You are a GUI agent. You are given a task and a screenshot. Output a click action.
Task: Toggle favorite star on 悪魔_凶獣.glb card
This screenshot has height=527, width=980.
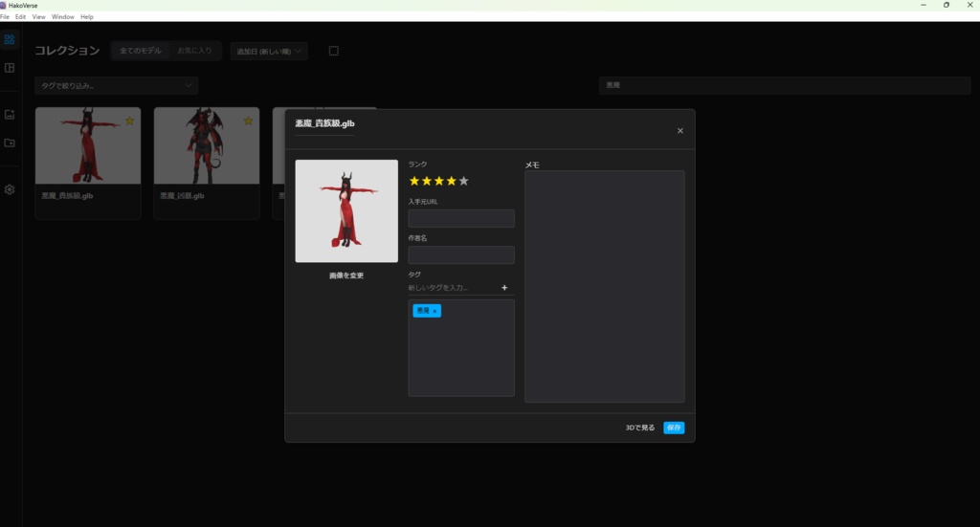tap(248, 121)
